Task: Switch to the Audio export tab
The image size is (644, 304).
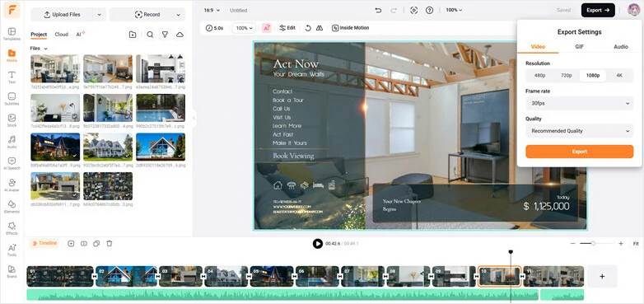Action: pos(621,47)
